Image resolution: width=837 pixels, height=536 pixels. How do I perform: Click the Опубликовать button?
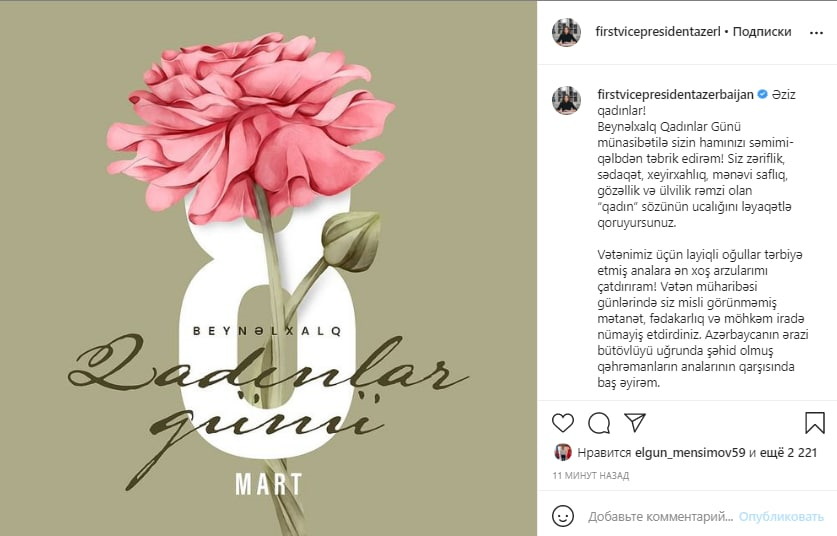click(781, 516)
